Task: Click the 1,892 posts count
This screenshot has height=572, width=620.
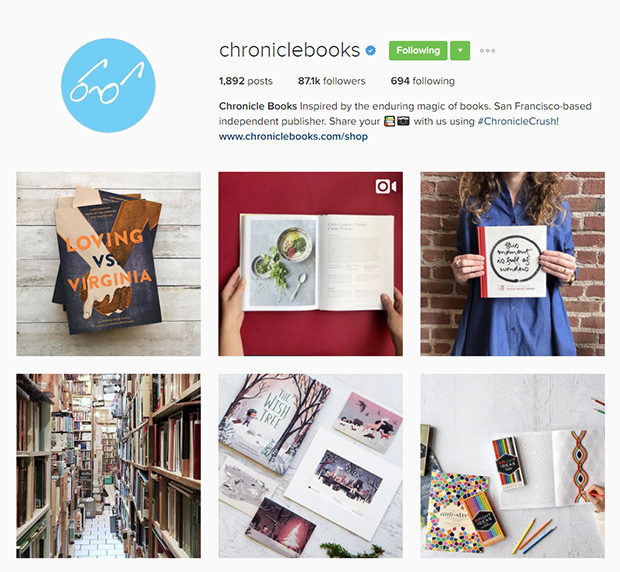Action: click(x=246, y=81)
